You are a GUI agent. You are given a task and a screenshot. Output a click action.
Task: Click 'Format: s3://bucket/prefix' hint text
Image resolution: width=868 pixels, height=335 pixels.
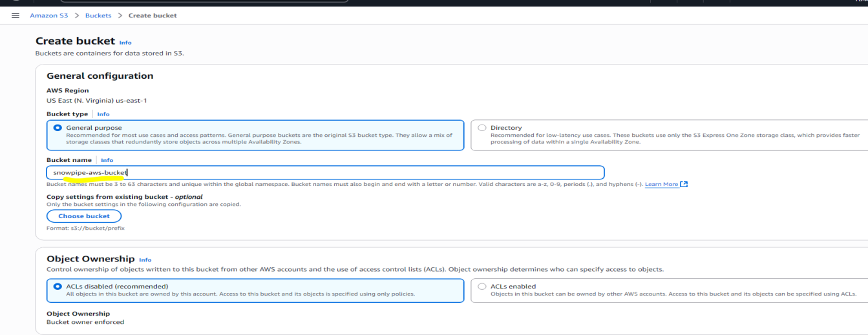point(85,228)
